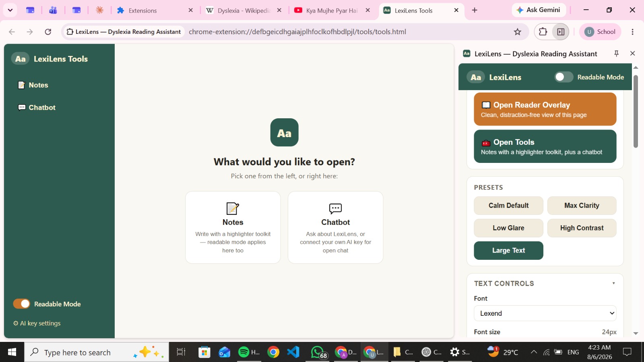Launch Visual Studio Code from the taskbar

(x=293, y=352)
